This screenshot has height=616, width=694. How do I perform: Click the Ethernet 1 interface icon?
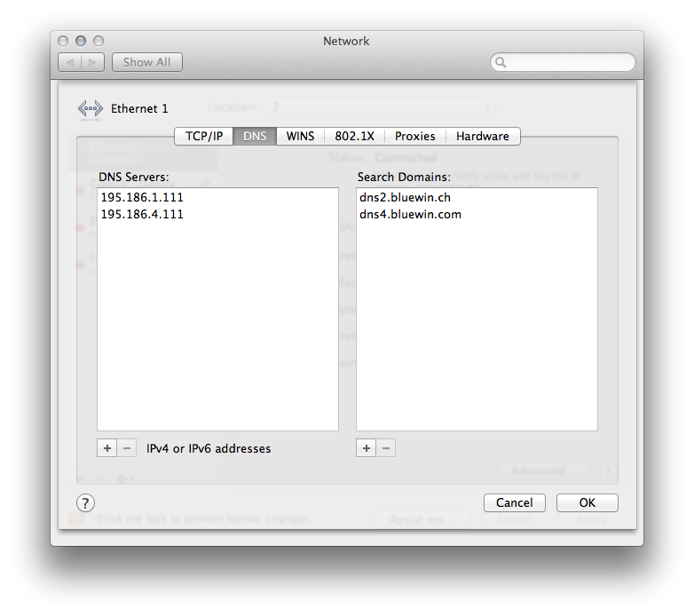point(91,109)
